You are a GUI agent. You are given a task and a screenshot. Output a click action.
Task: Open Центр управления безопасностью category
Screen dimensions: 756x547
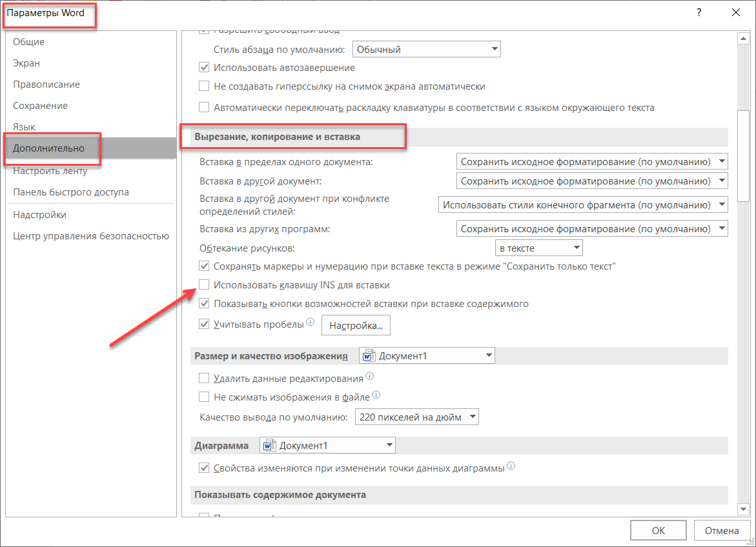click(x=90, y=235)
